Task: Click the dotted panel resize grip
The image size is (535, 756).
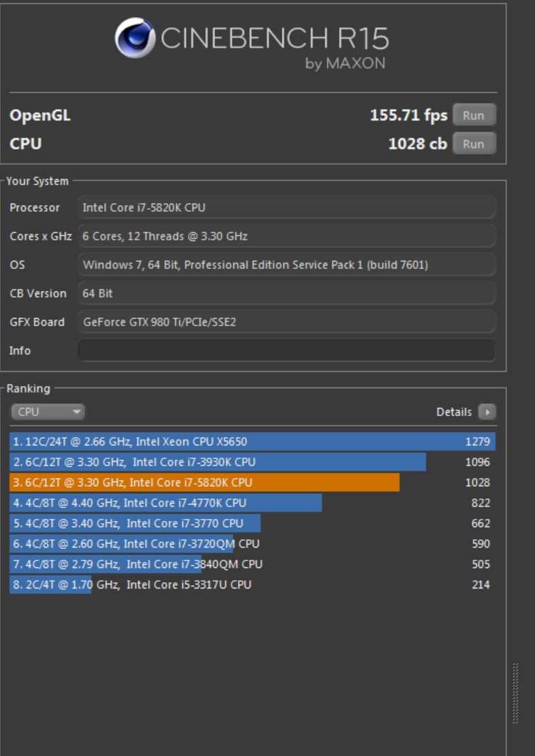Action: pos(515,693)
